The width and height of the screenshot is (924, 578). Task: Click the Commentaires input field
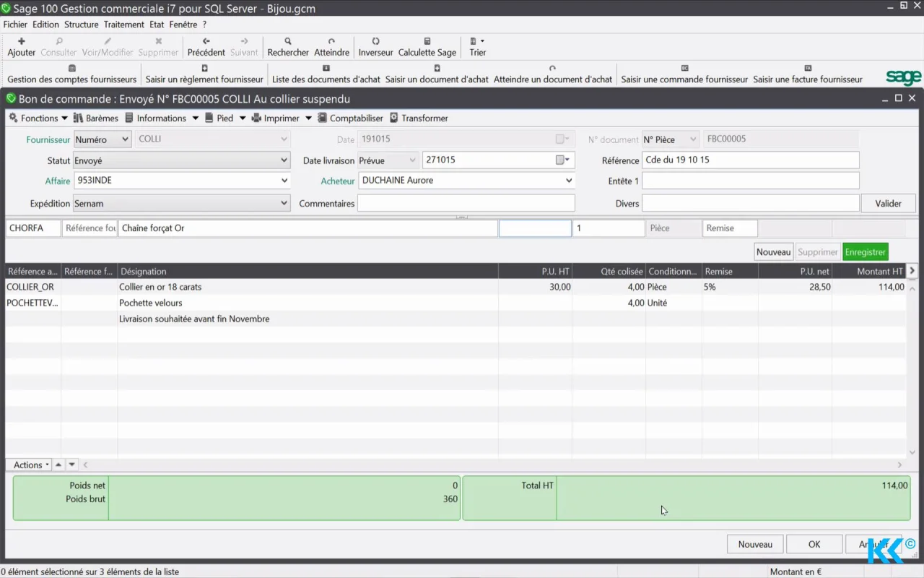466,204
